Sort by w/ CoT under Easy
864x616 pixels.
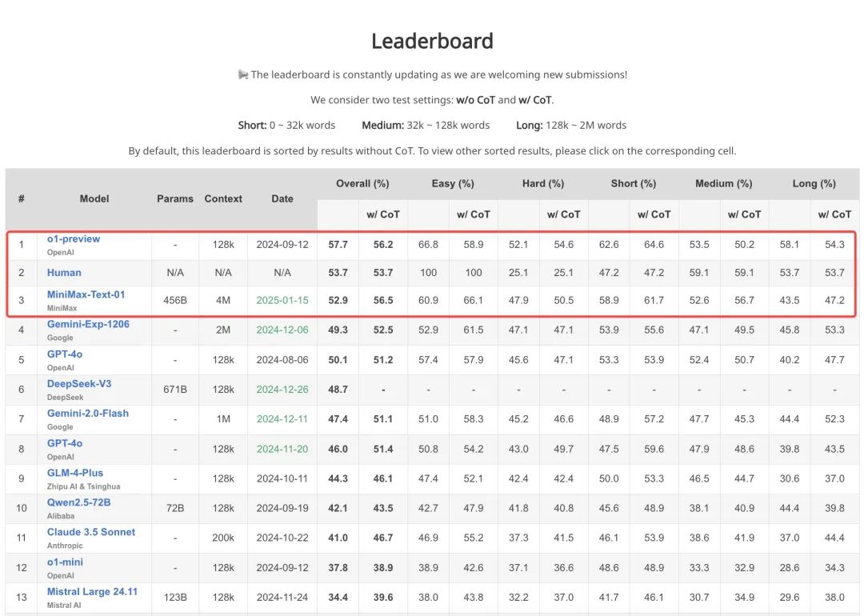coord(474,214)
